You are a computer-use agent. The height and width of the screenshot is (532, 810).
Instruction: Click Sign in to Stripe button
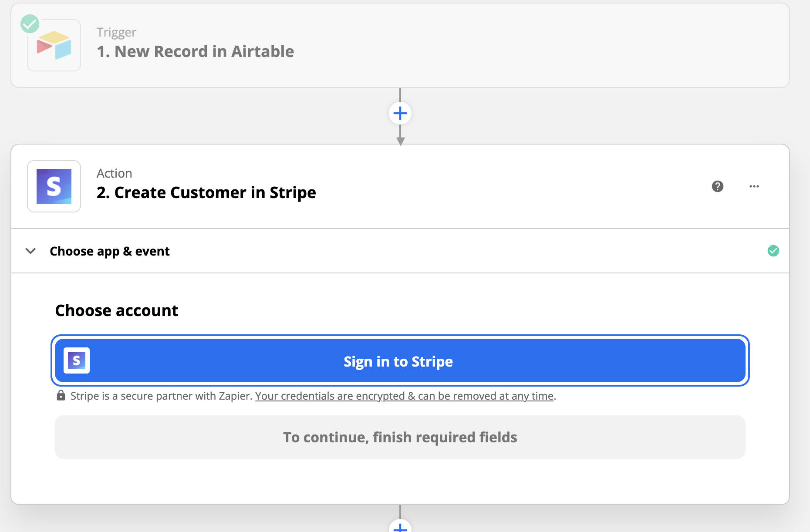400,361
